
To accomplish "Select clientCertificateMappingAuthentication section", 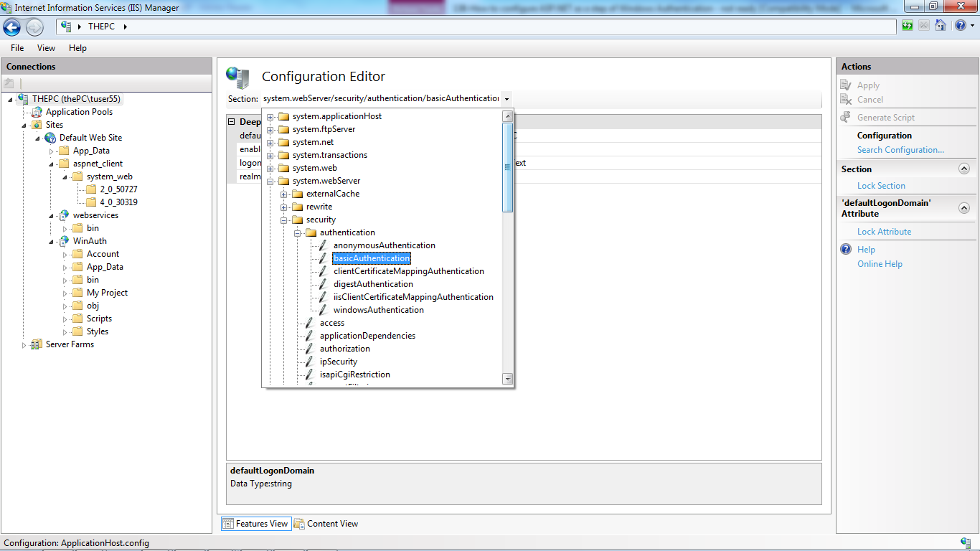I will point(409,271).
